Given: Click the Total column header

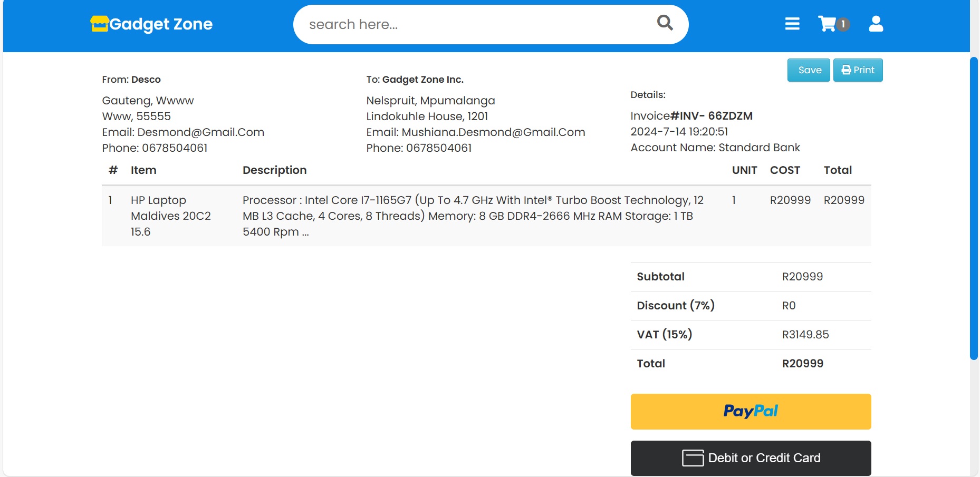Looking at the screenshot, I should pos(838,170).
